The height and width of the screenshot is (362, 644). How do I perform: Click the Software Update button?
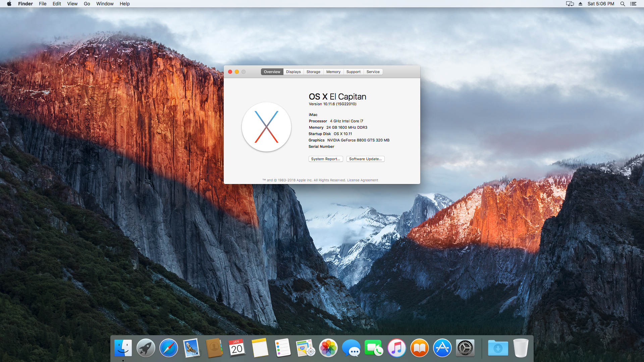365,159
